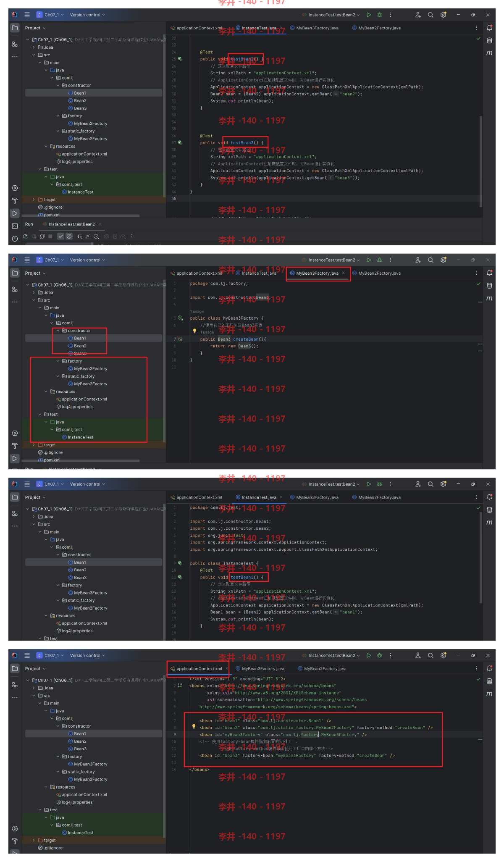Image resolution: width=504 pixels, height=862 pixels.
Task: Click the Stop square in Run toolbar
Action: (x=50, y=237)
